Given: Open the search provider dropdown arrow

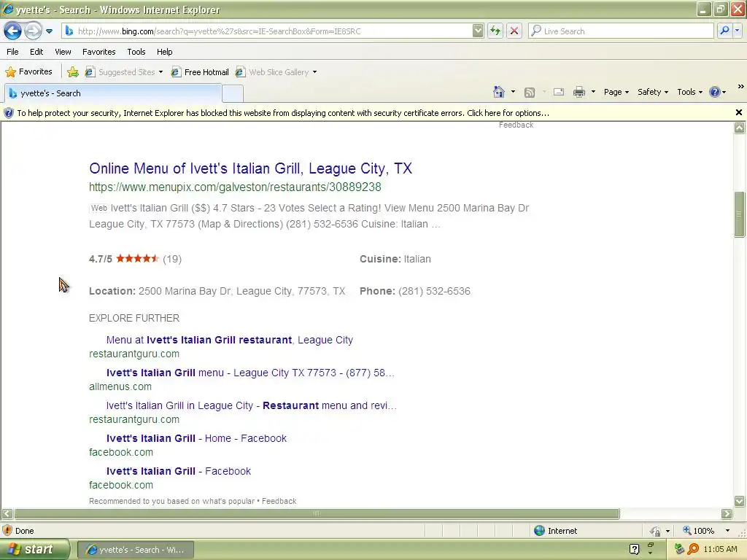Looking at the screenshot, I should coord(737,31).
